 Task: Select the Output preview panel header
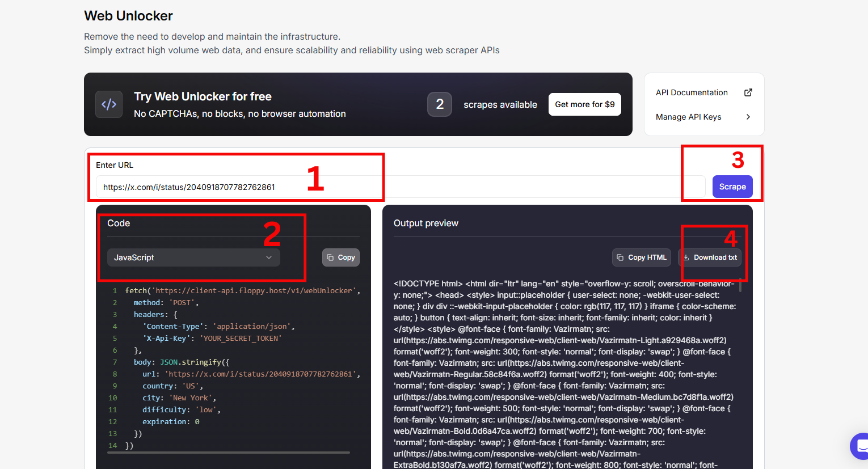426,223
